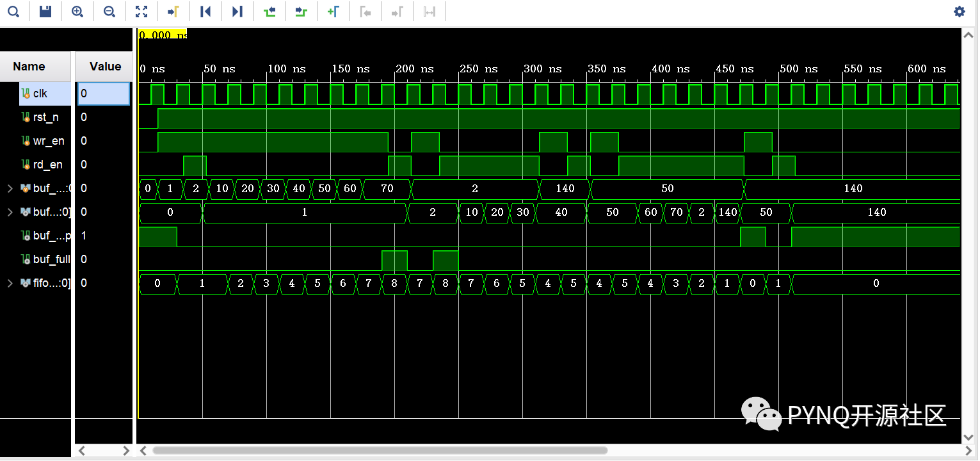Go to previous transition
Image resolution: width=980 pixels, height=461 pixels.
pyautogui.click(x=269, y=12)
